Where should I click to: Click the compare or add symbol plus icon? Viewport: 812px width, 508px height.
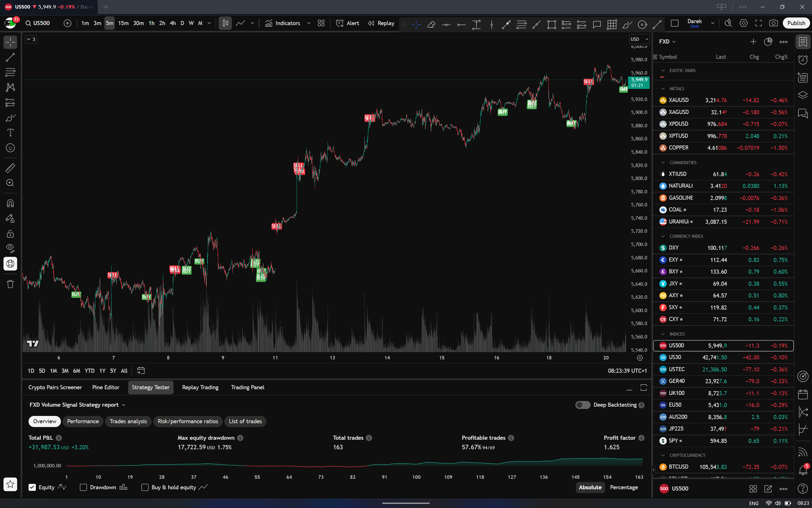pos(68,23)
